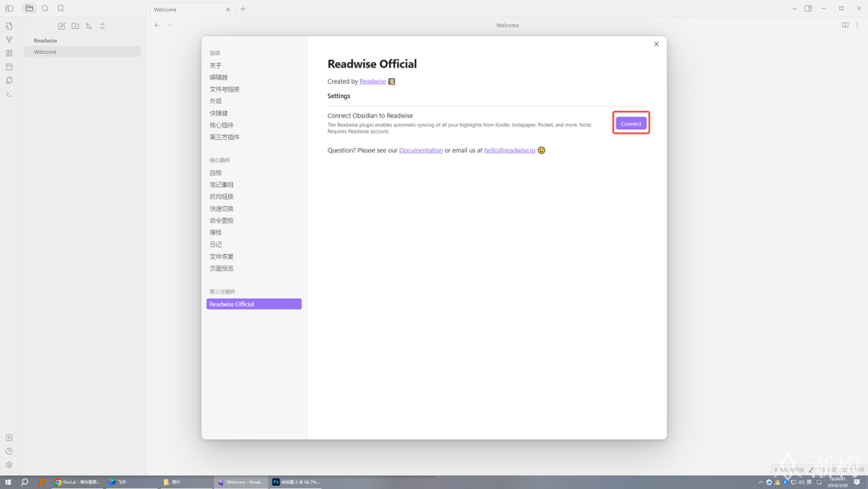868x489 pixels.
Task: Switch to reading view with book icon
Action: point(845,25)
